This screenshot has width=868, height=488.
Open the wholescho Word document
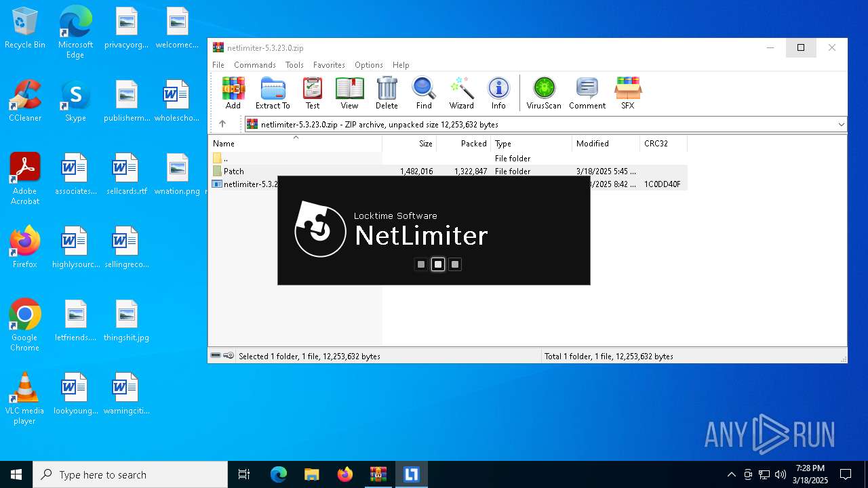[x=177, y=101]
